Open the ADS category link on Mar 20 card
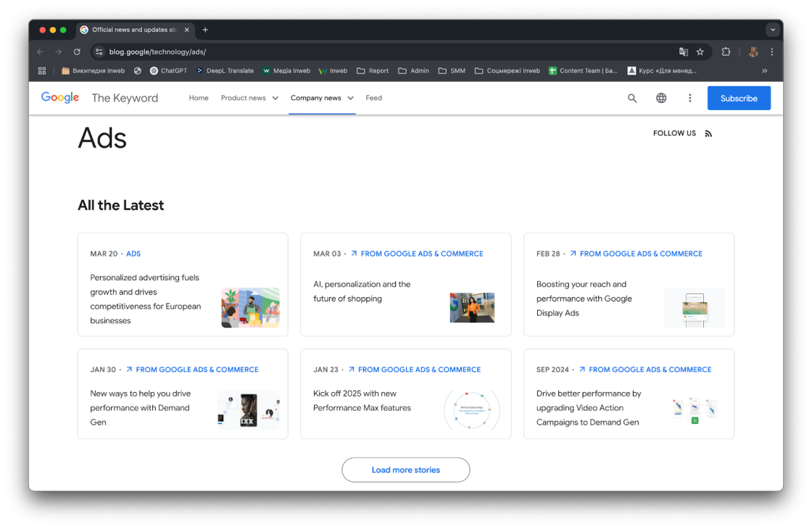812x529 pixels. click(133, 254)
